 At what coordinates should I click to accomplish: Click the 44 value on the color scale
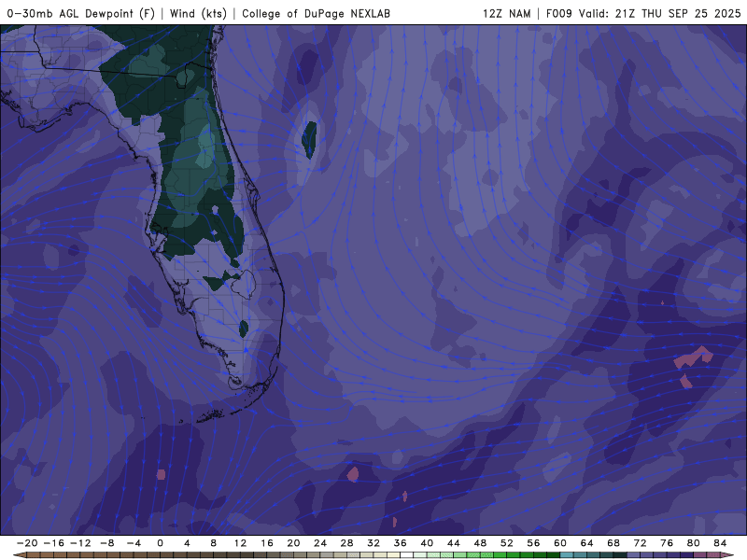pos(454,543)
